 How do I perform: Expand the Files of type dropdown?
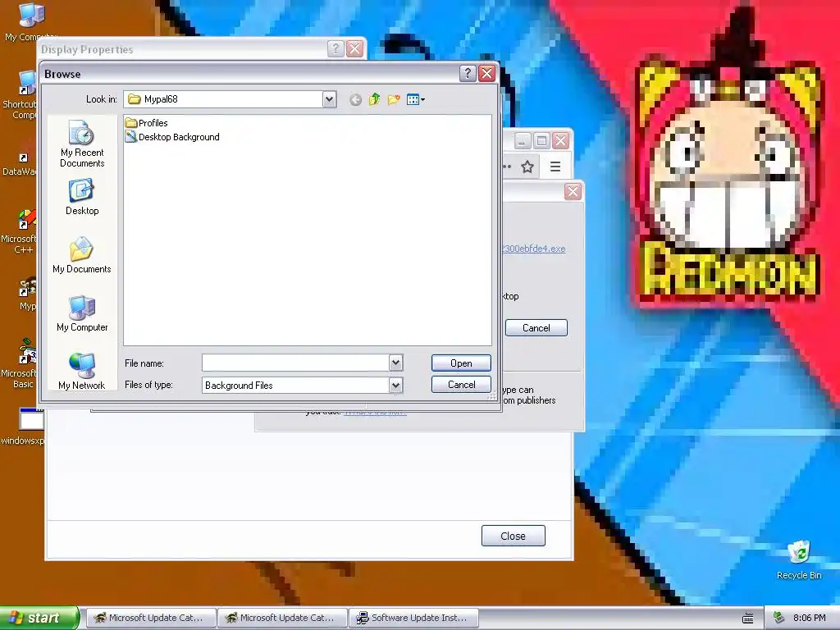tap(395, 386)
